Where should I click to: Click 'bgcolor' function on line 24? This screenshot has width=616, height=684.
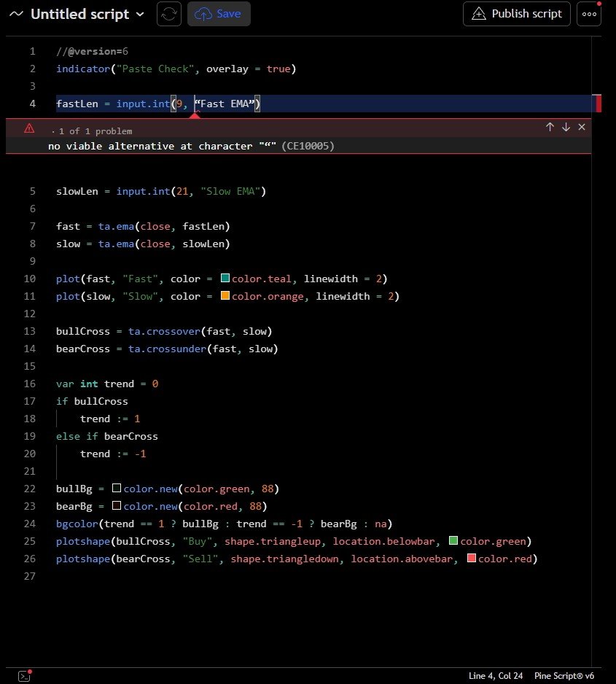(x=77, y=524)
